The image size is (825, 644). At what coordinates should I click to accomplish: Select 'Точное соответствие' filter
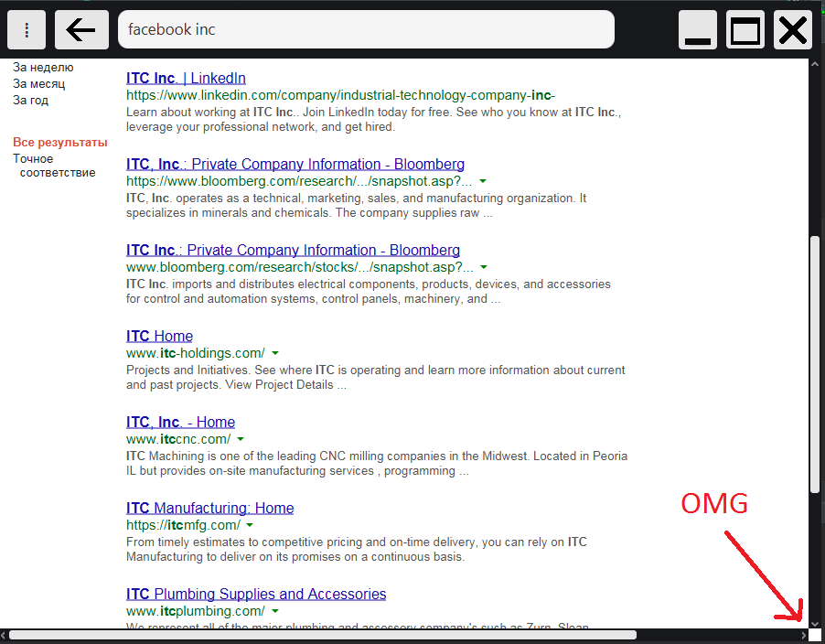(54, 166)
